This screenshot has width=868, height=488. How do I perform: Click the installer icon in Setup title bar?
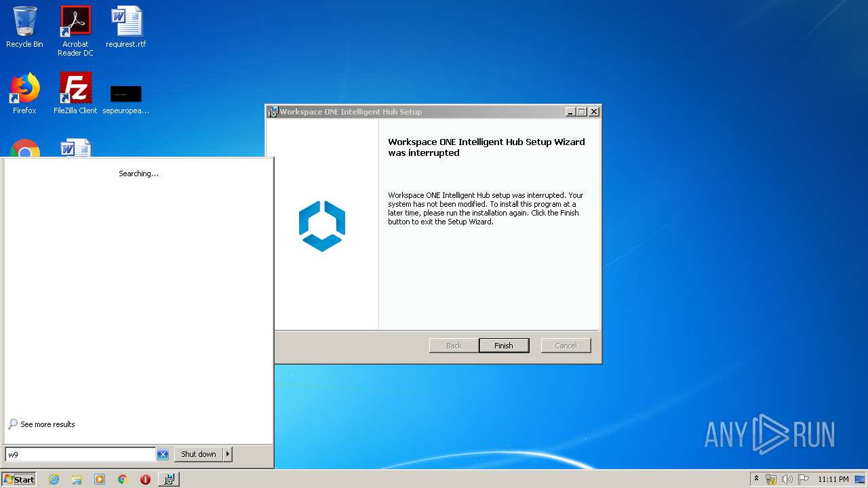tap(273, 112)
